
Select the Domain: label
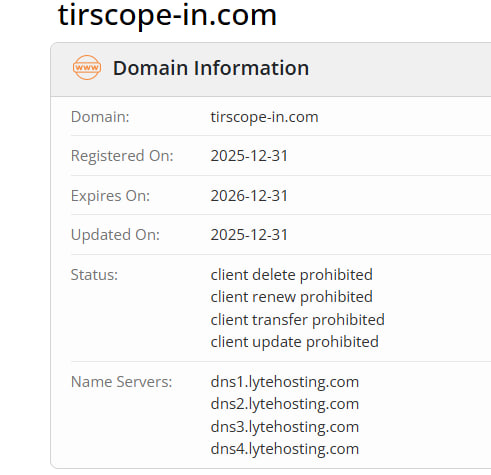click(100, 117)
